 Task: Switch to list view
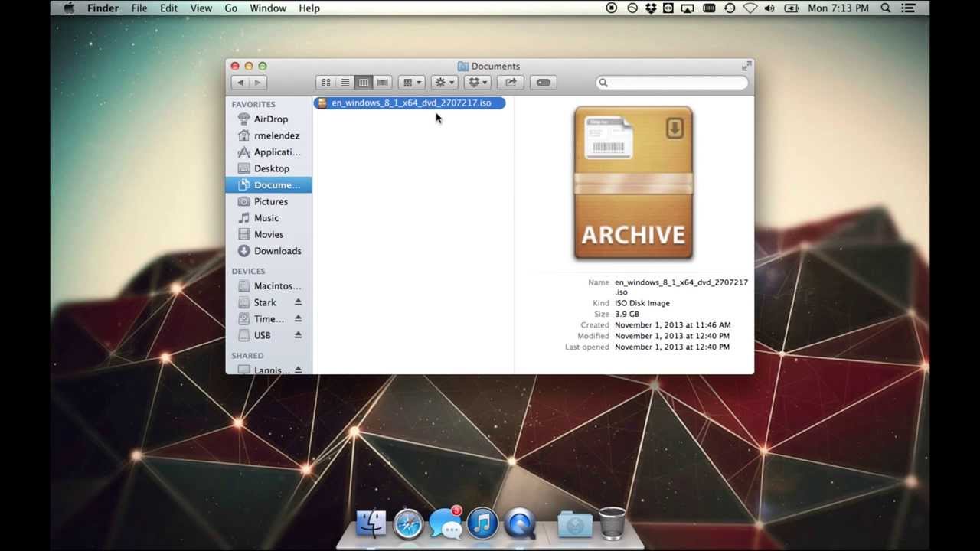(345, 83)
